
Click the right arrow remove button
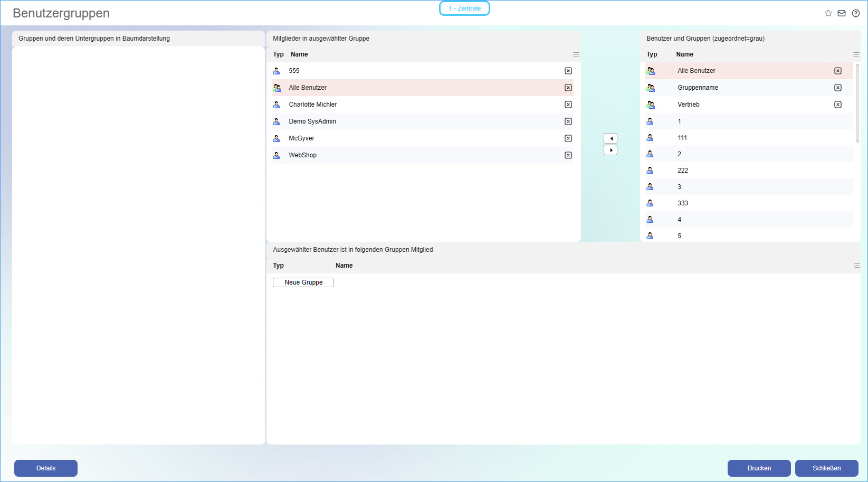click(x=611, y=150)
